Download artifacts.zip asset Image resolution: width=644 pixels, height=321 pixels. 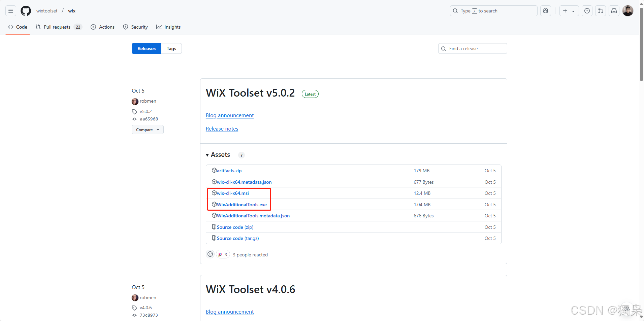[x=229, y=171]
